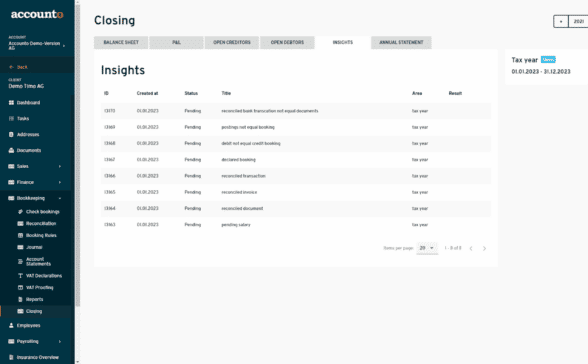Viewport: 588px width, 364px height.
Task: Click the sidebar vertical scrollbar
Action: pyautogui.click(x=78, y=156)
